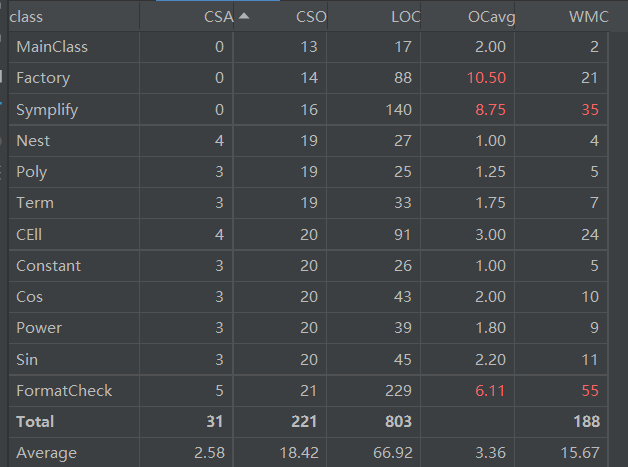Select the Symplify class name

[x=47, y=109]
